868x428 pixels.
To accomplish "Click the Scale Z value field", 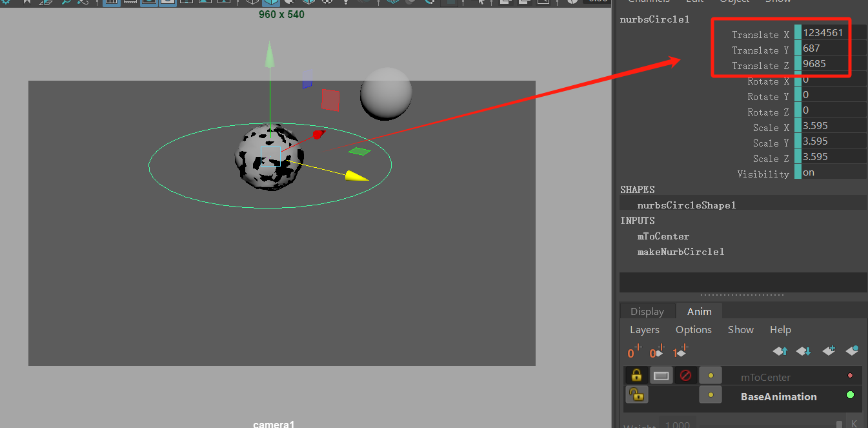I will coord(834,157).
